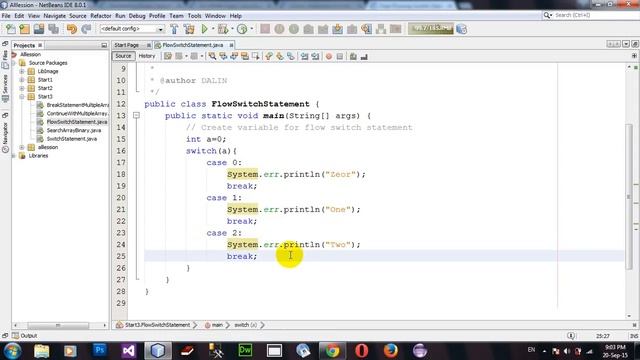Click the Find Previous Occurrence icon
The image size is (640, 360).
223,57
